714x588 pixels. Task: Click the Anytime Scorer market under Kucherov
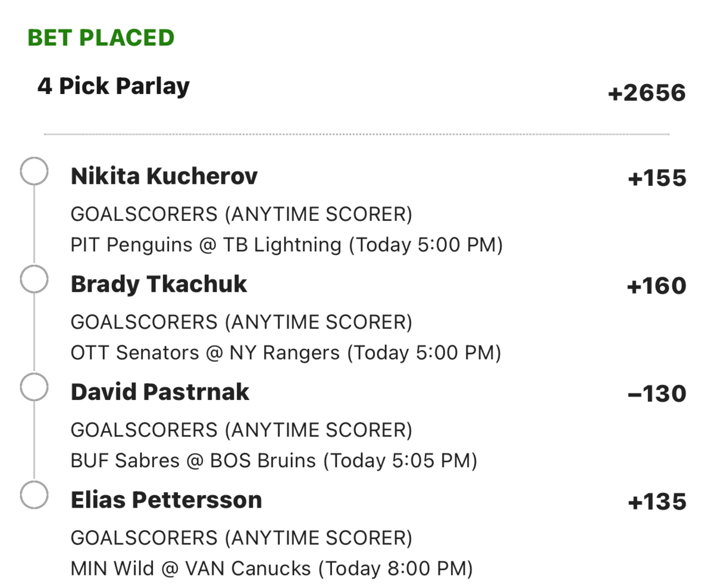click(x=241, y=214)
